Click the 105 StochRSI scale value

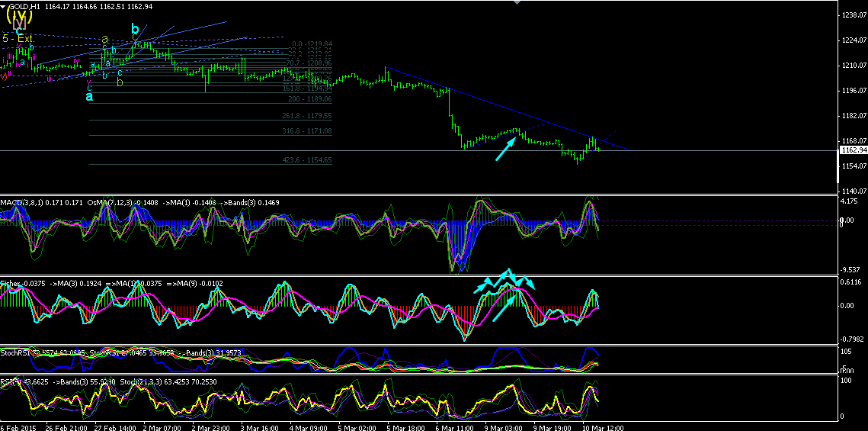pos(847,351)
